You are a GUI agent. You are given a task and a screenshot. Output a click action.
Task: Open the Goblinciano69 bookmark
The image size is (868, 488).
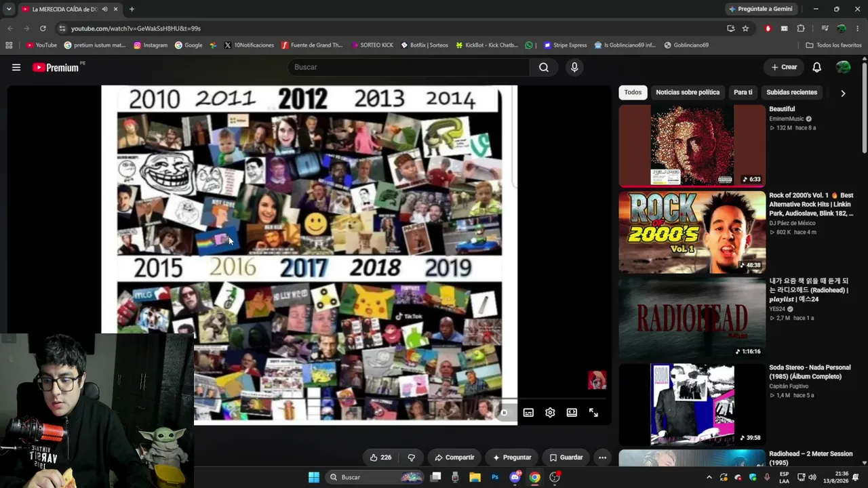pyautogui.click(x=686, y=45)
